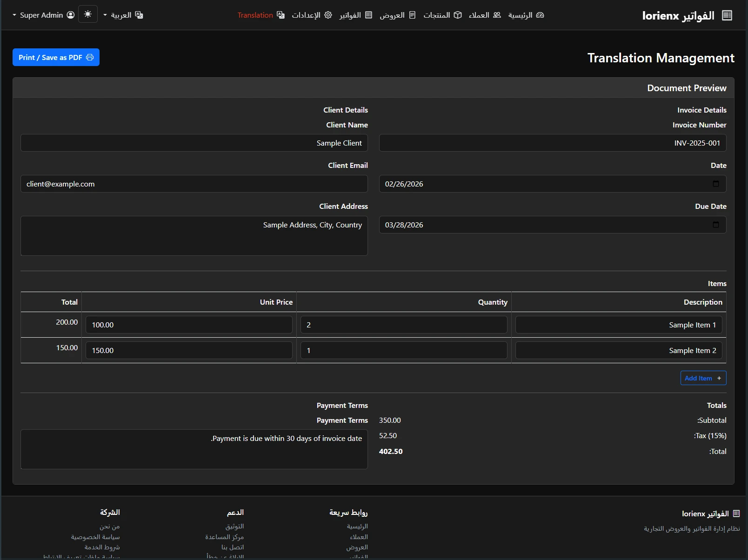The image size is (748, 560).
Task: Expand the العربية language selector
Action: tap(123, 15)
